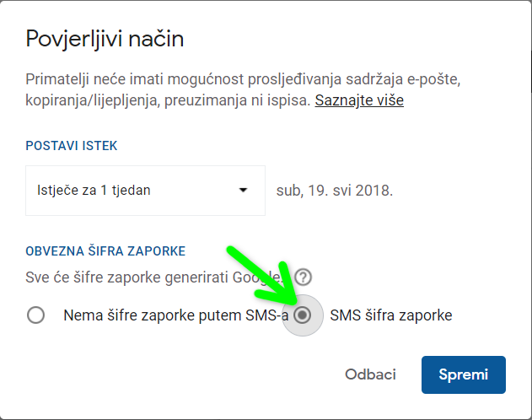Select the 'Nema šifre zaporke putem SMS-a' radio button
Screen dimensions: 532x420
(35, 315)
